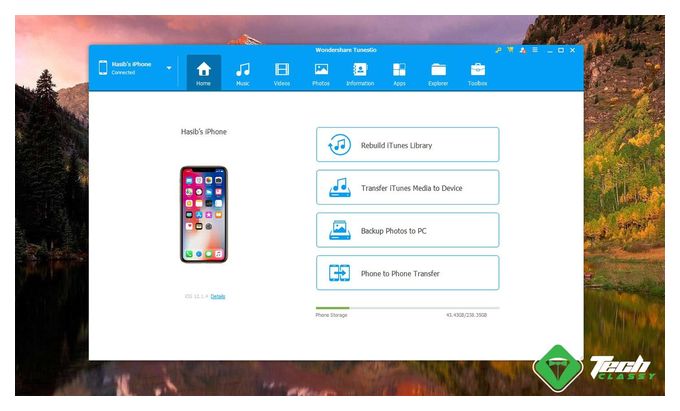The image size is (680, 411).
Task: Open the Toolbox tab
Action: (x=477, y=72)
